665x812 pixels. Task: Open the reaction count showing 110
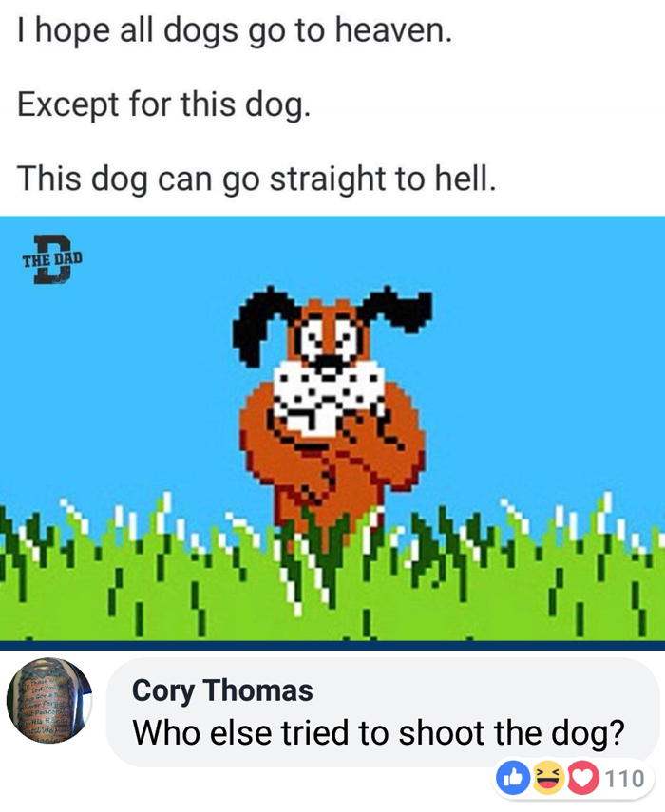point(624,779)
